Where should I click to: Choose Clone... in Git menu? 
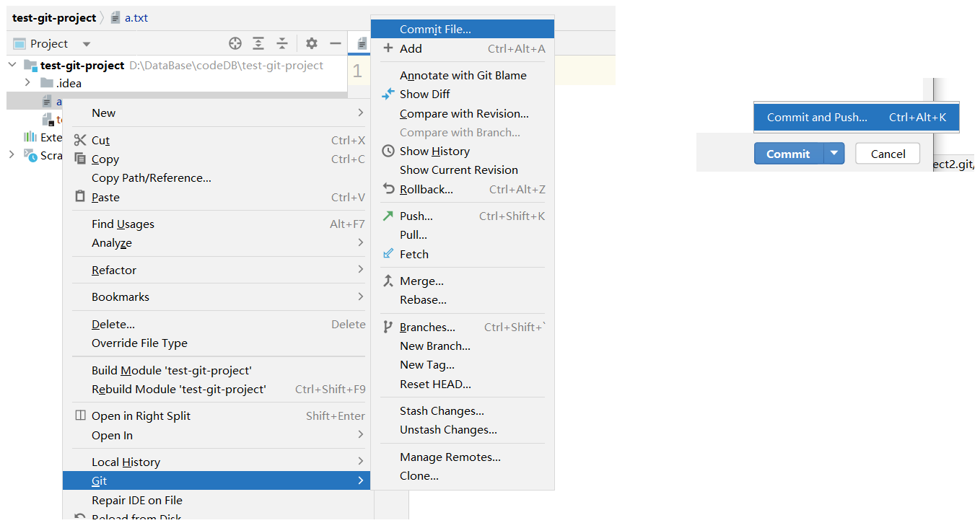tap(463, 475)
